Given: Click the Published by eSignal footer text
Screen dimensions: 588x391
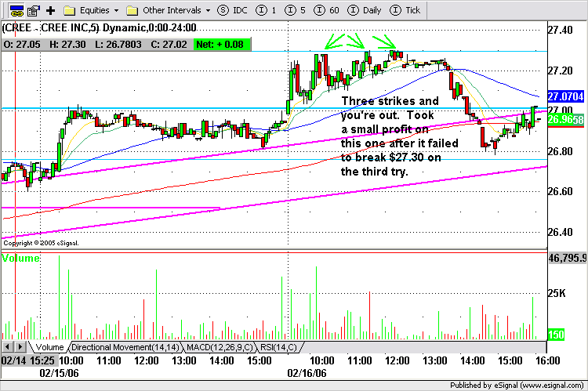Looking at the screenshot, I should click(517, 386).
